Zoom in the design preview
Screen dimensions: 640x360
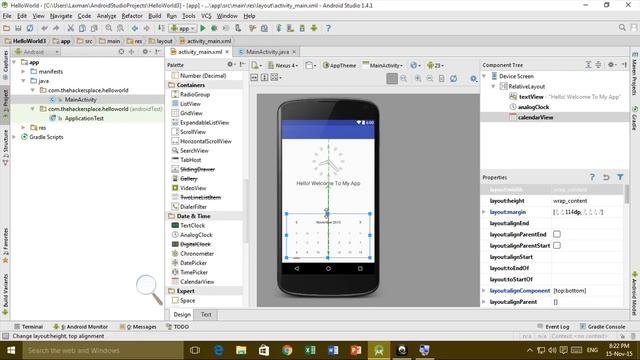(418, 78)
